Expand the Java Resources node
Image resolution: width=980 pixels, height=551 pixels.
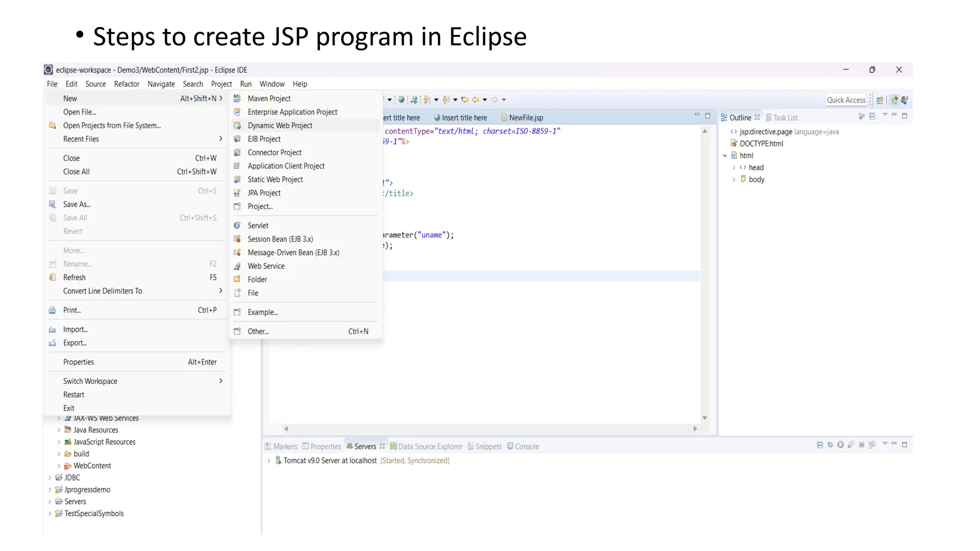(x=59, y=430)
